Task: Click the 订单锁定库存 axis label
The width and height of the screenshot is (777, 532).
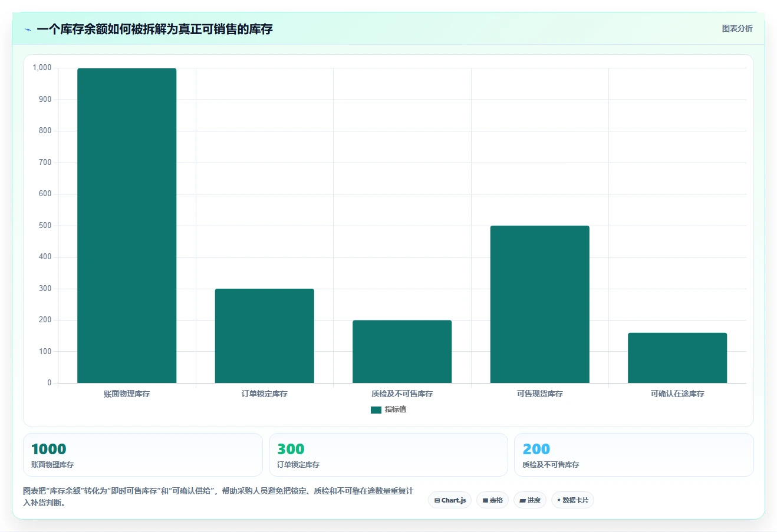Action: coord(264,394)
